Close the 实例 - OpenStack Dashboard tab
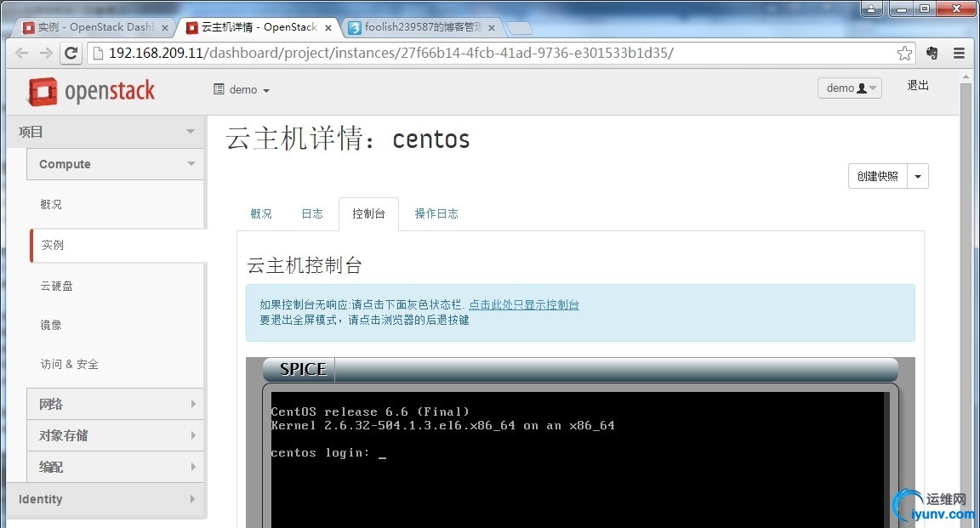The height and width of the screenshot is (528, 980). click(x=165, y=27)
